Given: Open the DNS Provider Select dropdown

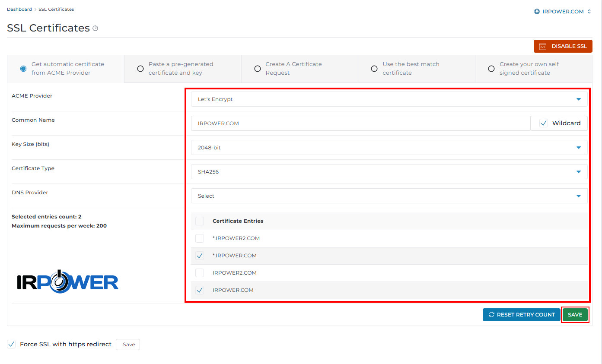Looking at the screenshot, I should tap(389, 196).
